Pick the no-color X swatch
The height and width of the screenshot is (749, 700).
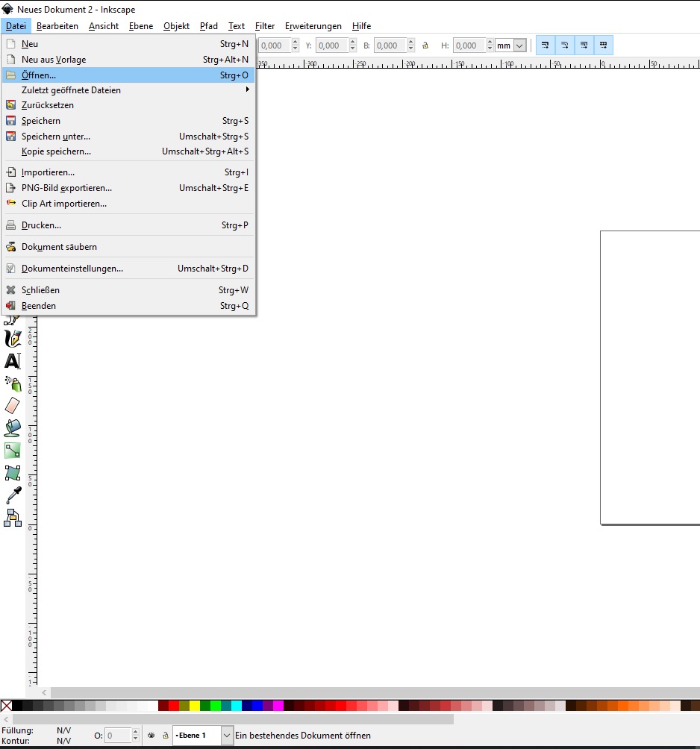(6, 706)
